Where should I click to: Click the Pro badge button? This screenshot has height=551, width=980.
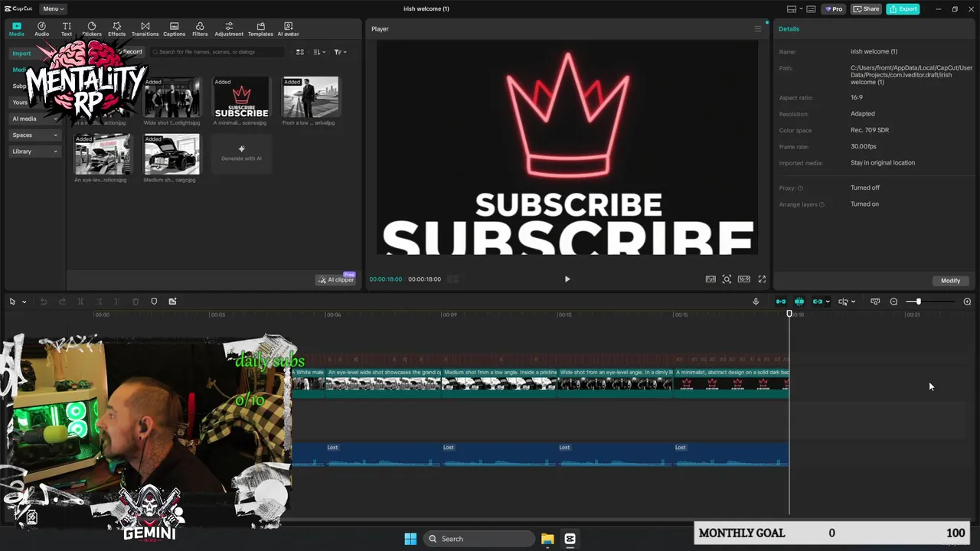[x=833, y=9]
